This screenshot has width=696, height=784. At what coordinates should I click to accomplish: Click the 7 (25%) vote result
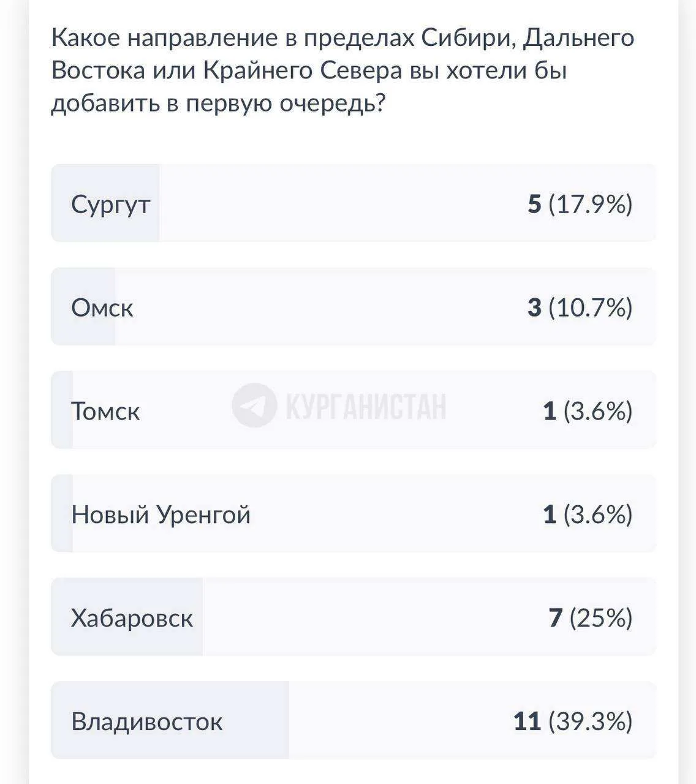591,618
